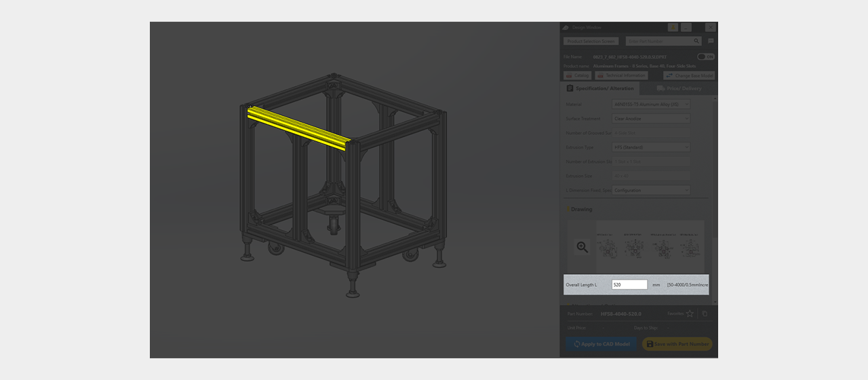This screenshot has height=380, width=868.
Task: Click the Overall Length L input field
Action: [x=629, y=285]
